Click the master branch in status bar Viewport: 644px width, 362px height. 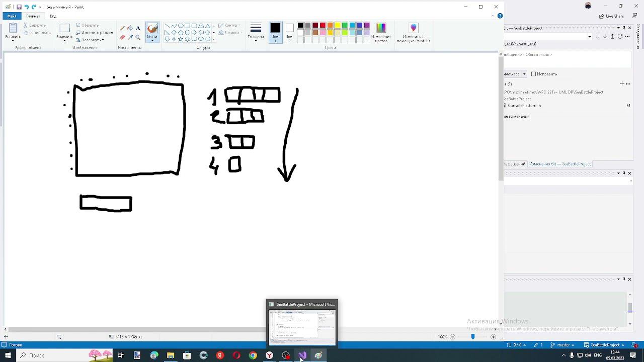[x=562, y=345]
